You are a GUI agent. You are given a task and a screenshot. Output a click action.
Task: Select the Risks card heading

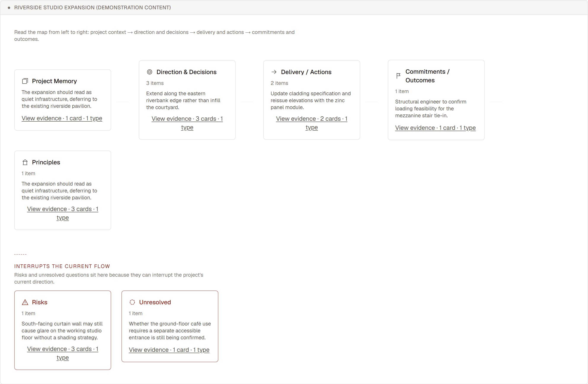point(40,302)
